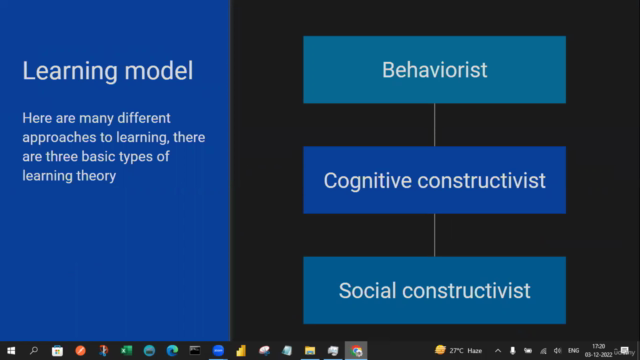The image size is (640, 360).
Task: Open network signal tray icon
Action: (x=543, y=351)
